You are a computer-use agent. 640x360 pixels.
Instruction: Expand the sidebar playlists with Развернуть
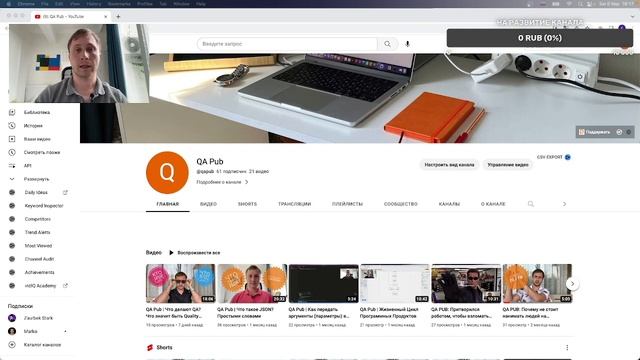point(36,179)
